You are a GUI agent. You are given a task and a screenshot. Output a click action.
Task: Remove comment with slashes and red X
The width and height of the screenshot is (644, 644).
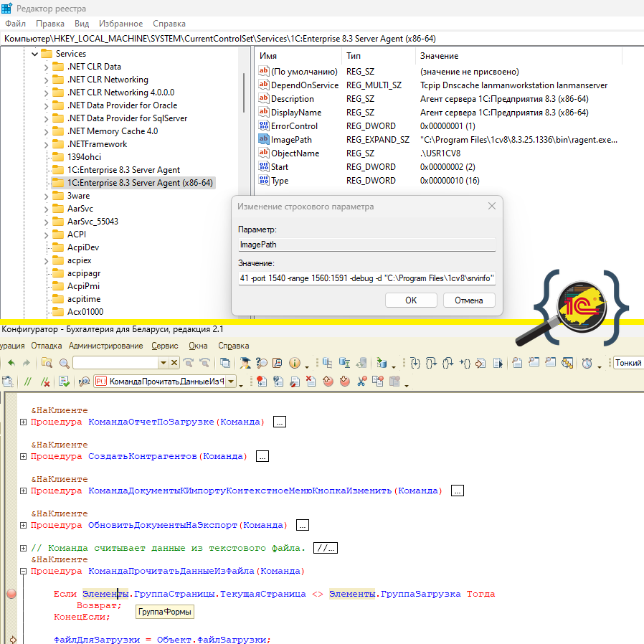(x=45, y=382)
